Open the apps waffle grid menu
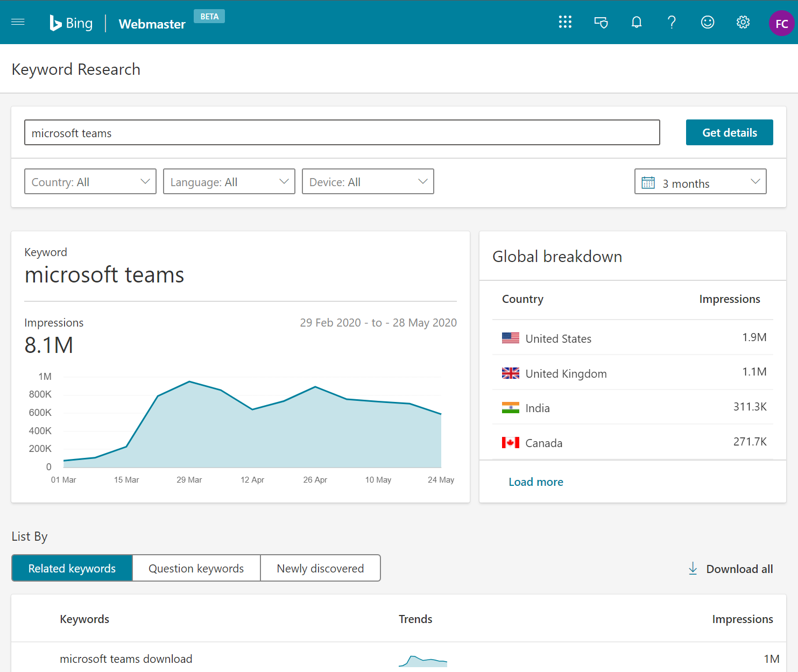The image size is (798, 672). [x=565, y=22]
